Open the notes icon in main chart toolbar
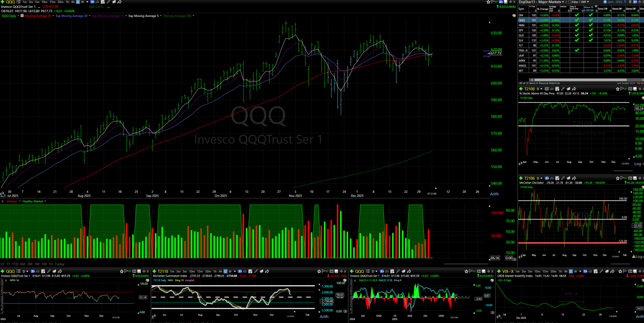The width and height of the screenshot is (644, 323). [114, 2]
